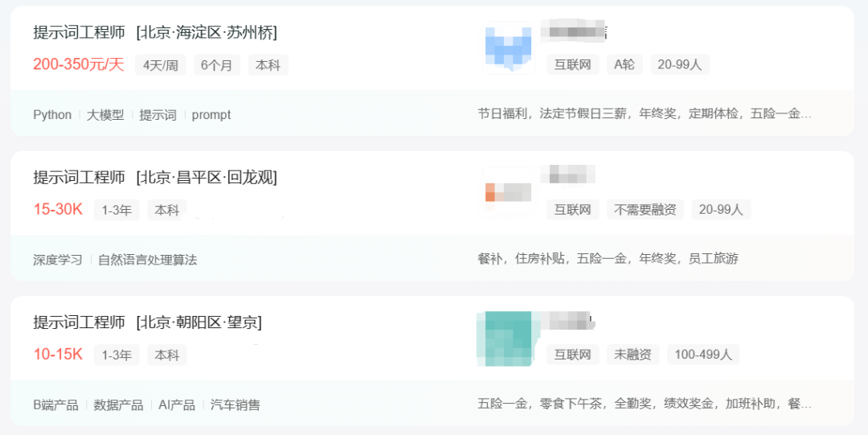868x435 pixels.
Task: Open the 苏州桥 提示词工程师 job title
Action: (155, 33)
